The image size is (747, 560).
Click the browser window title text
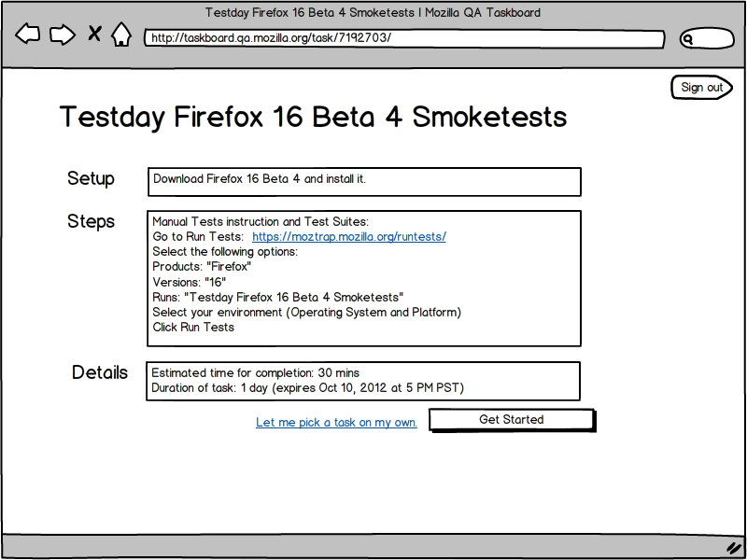[x=373, y=13]
